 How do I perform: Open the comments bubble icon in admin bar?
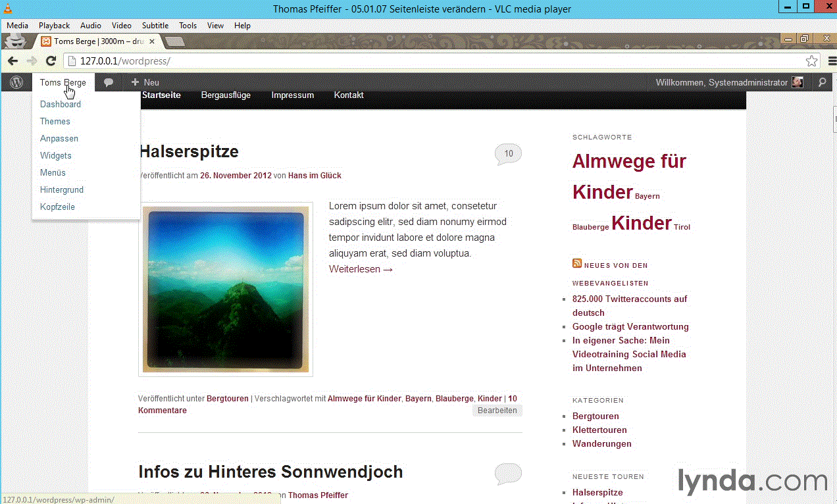(109, 82)
